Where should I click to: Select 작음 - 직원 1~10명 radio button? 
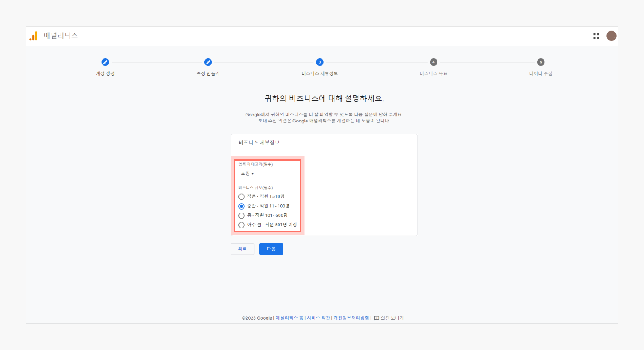(x=241, y=197)
